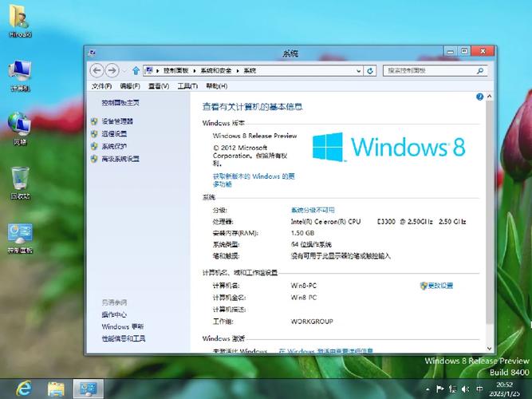Screen dimensions: 532x399
Task: Open 操作中心 under 另请参阅
Action: (114, 314)
